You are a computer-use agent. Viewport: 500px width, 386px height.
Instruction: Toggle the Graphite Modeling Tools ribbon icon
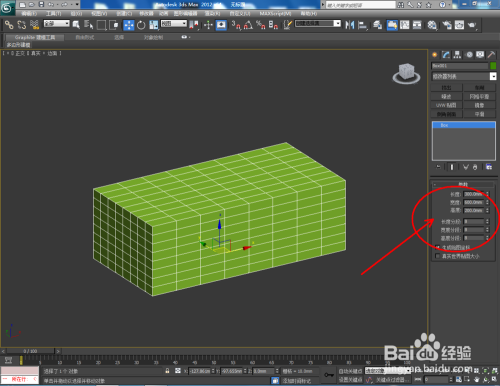click(392, 25)
